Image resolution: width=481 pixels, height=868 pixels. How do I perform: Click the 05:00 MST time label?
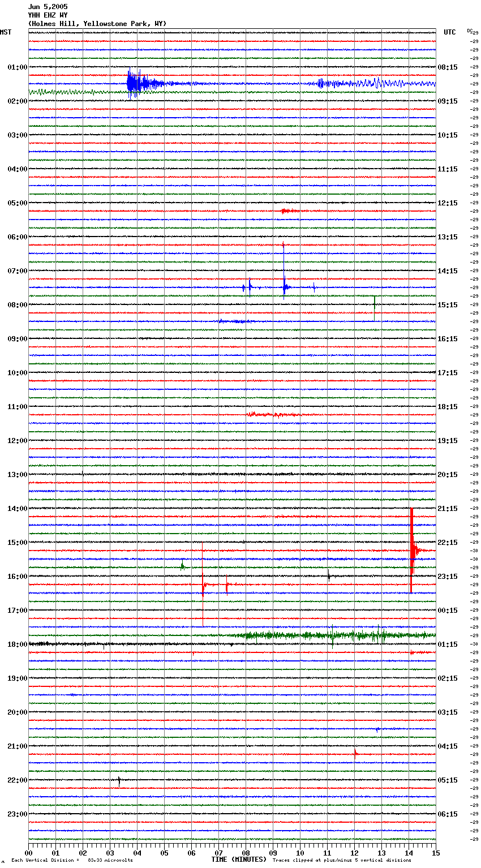18,203
